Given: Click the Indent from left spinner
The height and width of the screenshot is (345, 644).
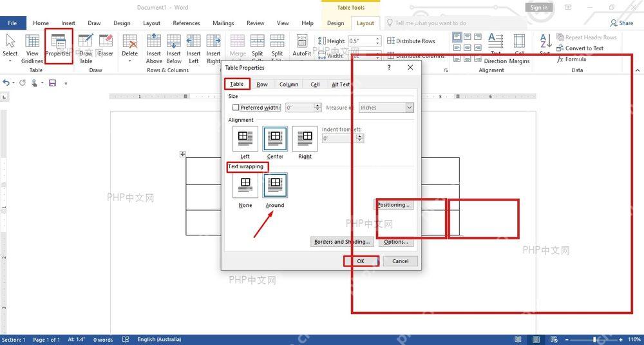Looking at the screenshot, I should point(360,139).
